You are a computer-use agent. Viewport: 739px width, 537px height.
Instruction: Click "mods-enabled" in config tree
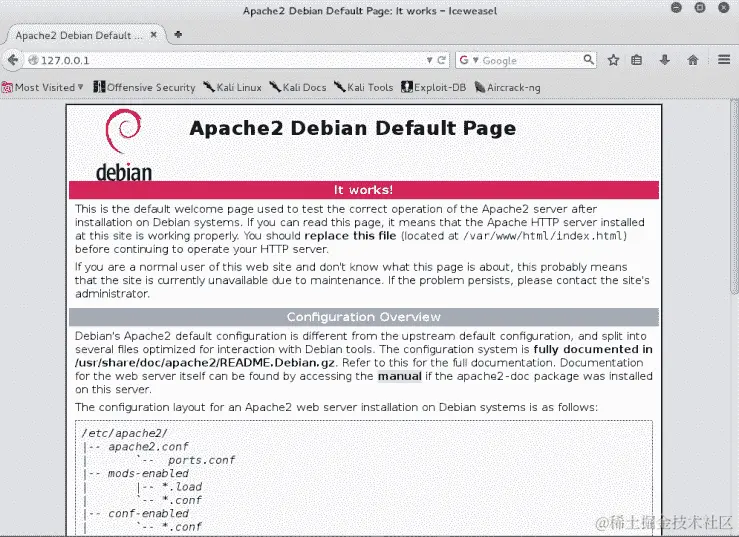point(148,473)
